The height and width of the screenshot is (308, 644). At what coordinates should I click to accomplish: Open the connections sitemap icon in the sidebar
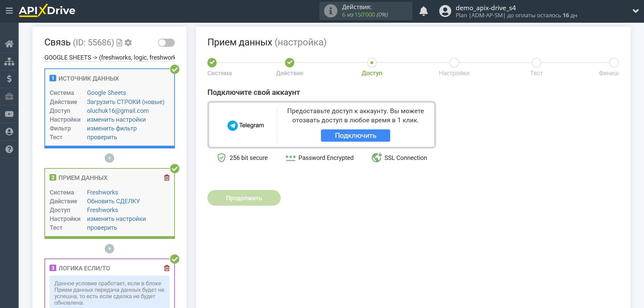click(x=9, y=61)
